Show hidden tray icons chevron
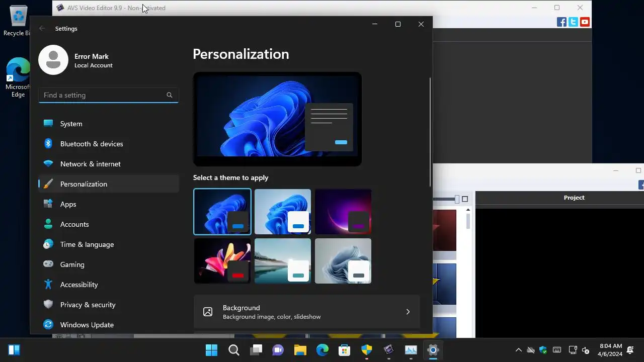Screen dimensions: 644x362 (x=519, y=350)
